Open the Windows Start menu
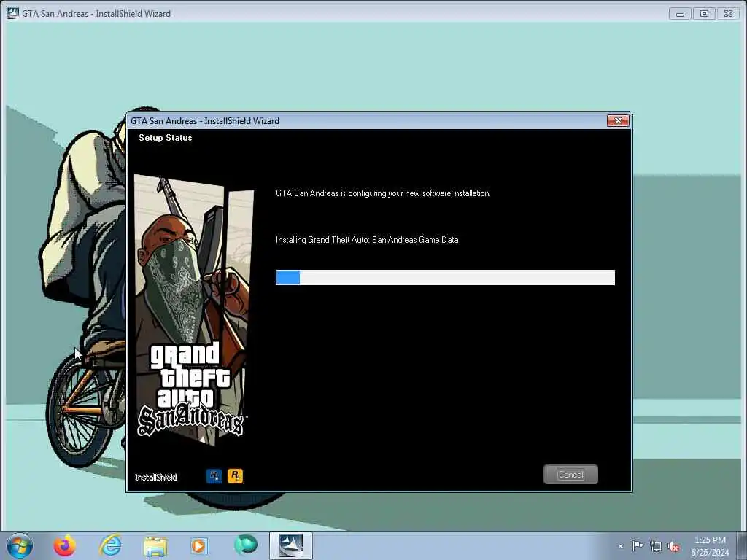Screen dimensions: 747x560 20,545
